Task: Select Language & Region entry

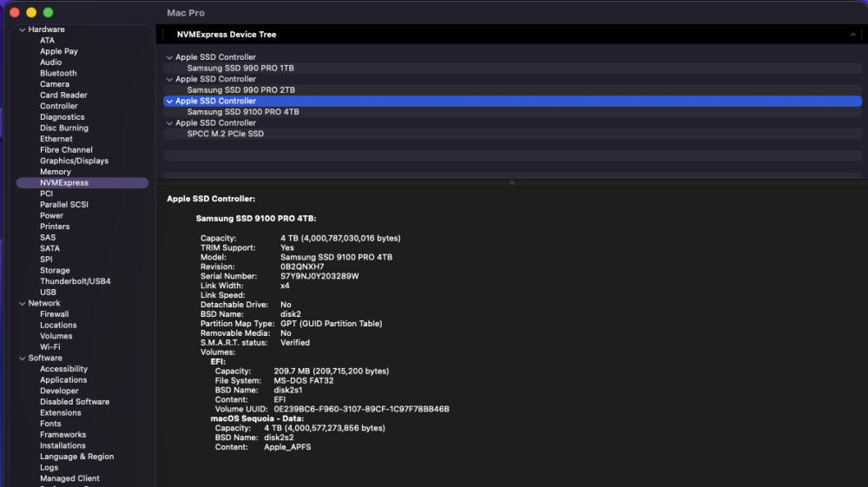Action: [x=77, y=457]
